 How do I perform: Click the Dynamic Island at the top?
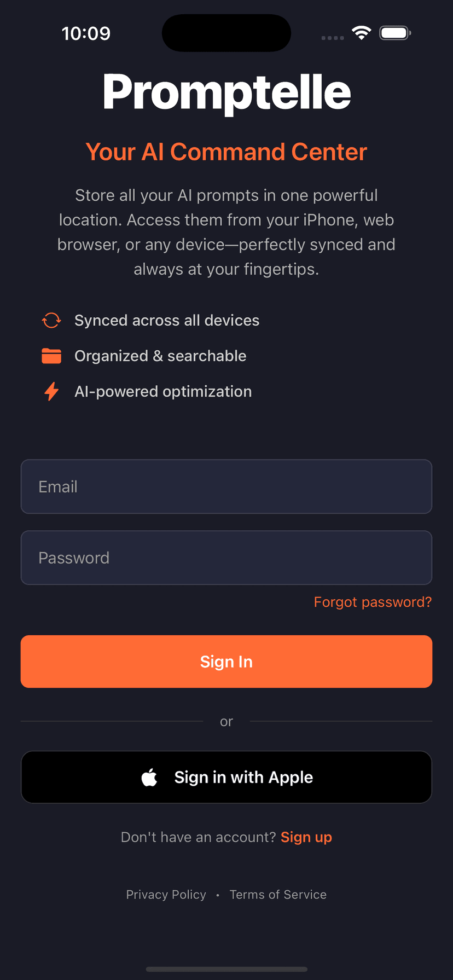pos(226,33)
